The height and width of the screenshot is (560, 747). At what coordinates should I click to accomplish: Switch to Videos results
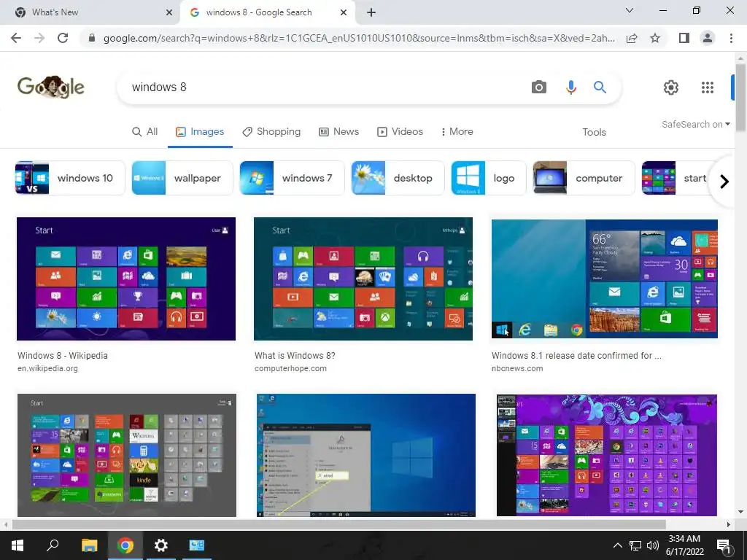pyautogui.click(x=400, y=132)
